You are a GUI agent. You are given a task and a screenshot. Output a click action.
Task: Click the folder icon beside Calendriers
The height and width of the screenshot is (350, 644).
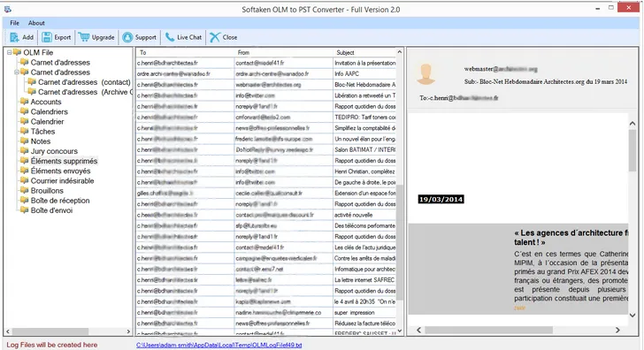click(24, 111)
